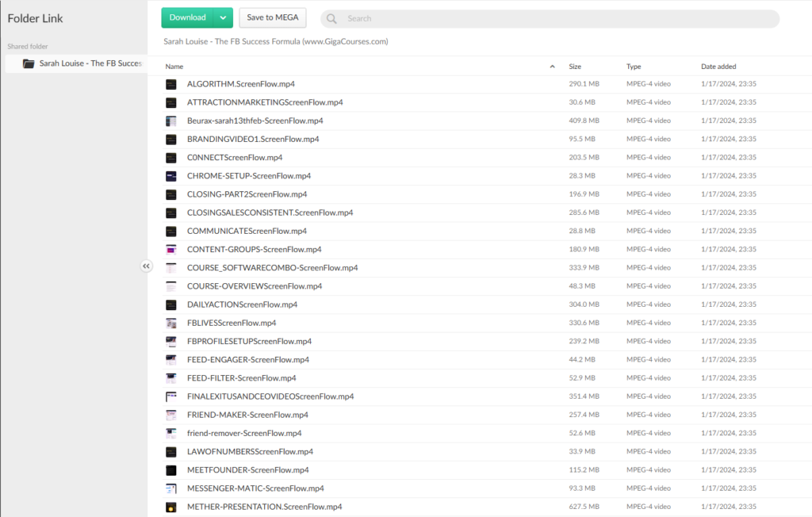Click the FINALEXITUSANDCEOVIDEO file thumbnail icon

click(x=170, y=396)
